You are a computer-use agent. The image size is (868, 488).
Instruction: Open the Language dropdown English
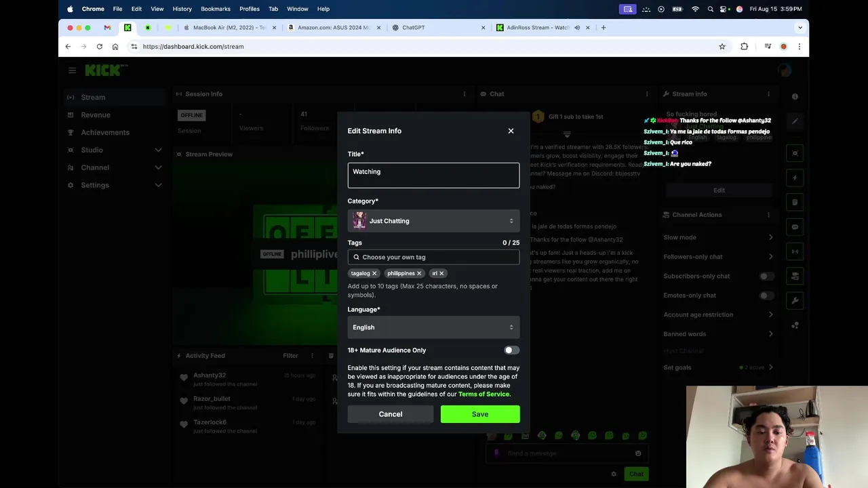(x=433, y=327)
